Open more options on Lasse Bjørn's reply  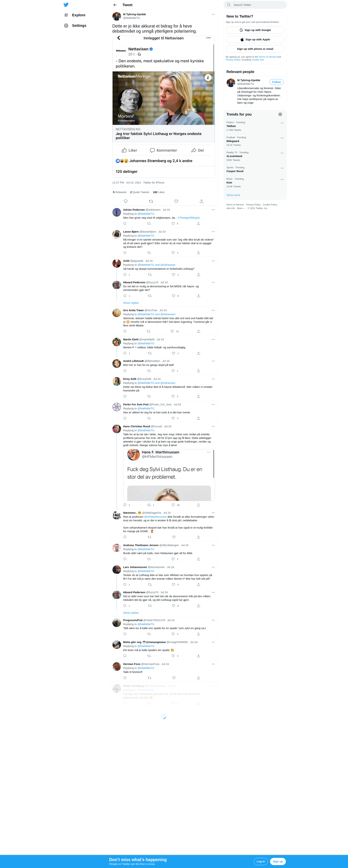tap(213, 231)
